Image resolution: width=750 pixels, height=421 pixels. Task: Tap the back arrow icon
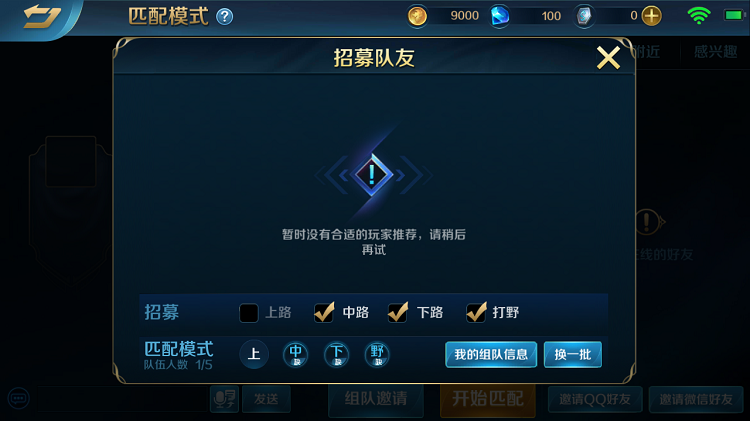coord(42,17)
